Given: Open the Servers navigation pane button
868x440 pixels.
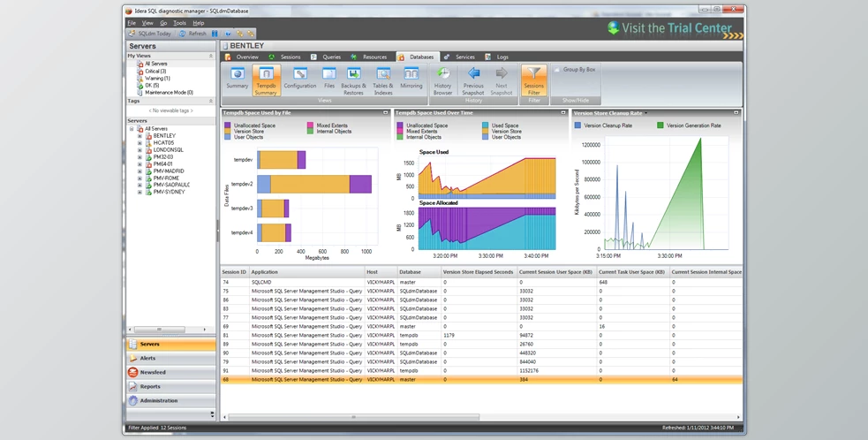Looking at the screenshot, I should pos(171,344).
